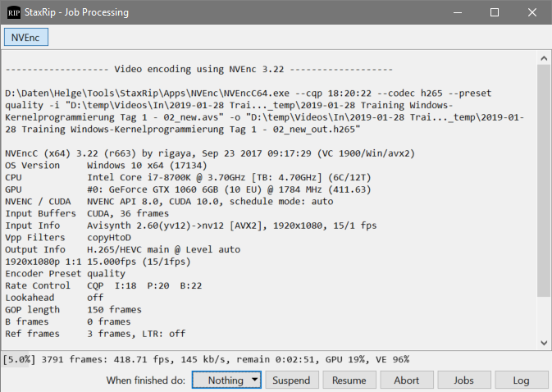
Task: Click the 'When finished do:' label
Action: tap(146, 380)
